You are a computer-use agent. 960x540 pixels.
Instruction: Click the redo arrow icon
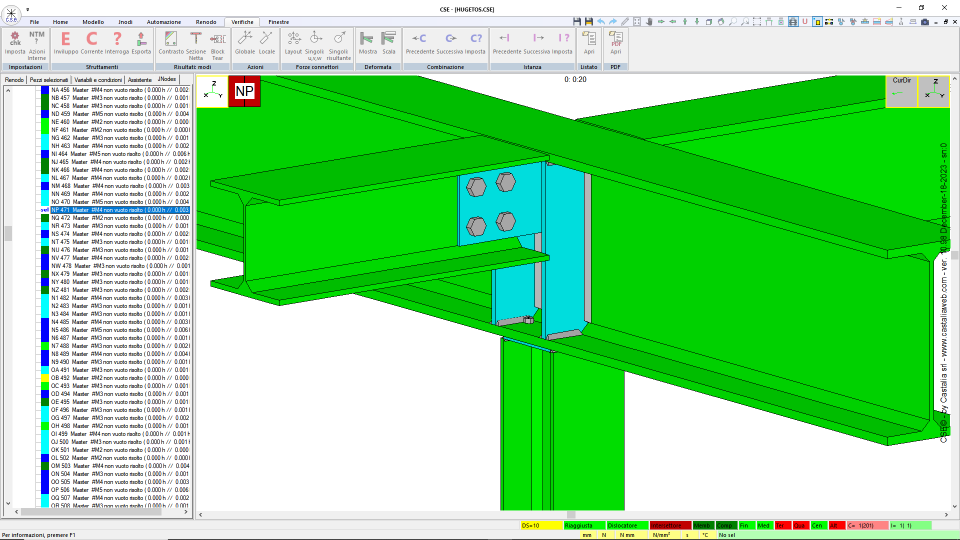(x=613, y=21)
